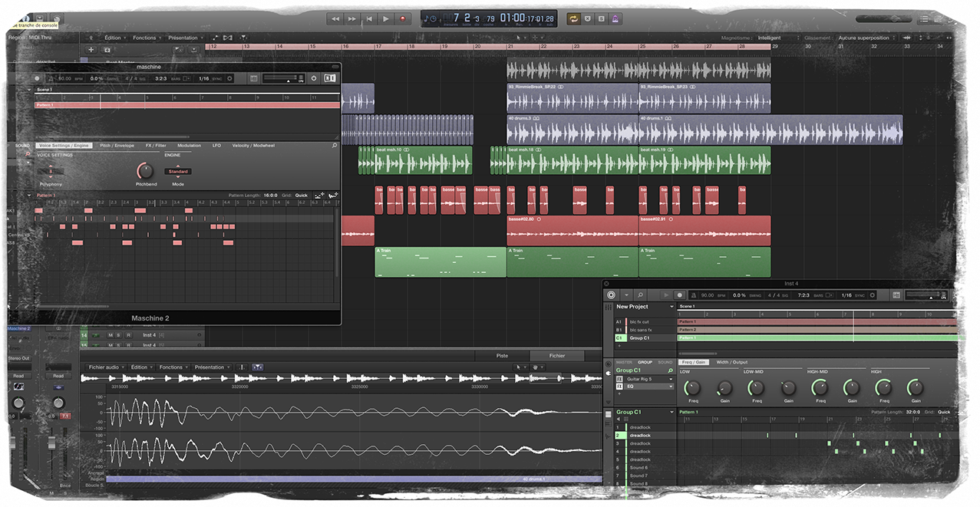Select the beat msh.19 green region
980x507 pixels.
(704, 160)
